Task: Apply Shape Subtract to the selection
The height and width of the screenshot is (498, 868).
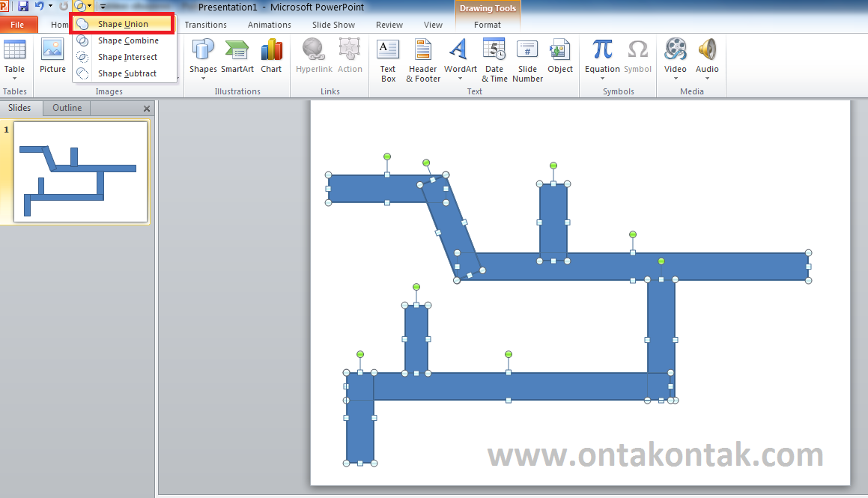Action: click(x=123, y=73)
